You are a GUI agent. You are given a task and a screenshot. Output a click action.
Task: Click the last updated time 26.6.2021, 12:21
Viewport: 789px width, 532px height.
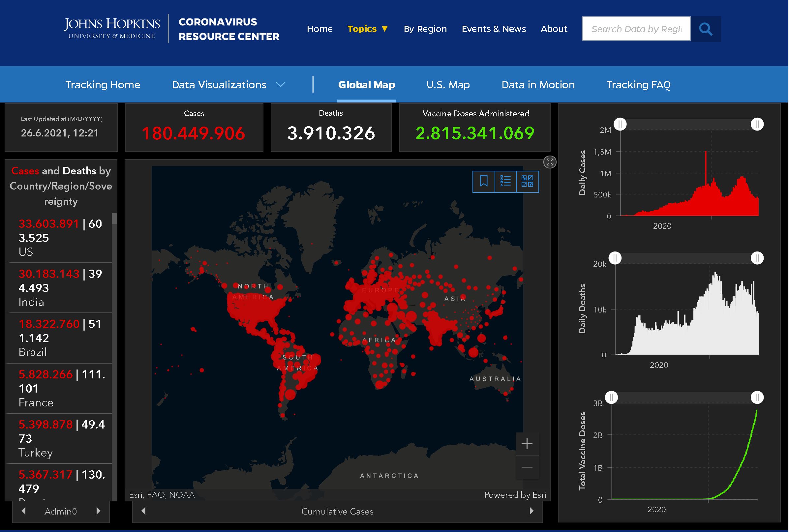pos(60,133)
